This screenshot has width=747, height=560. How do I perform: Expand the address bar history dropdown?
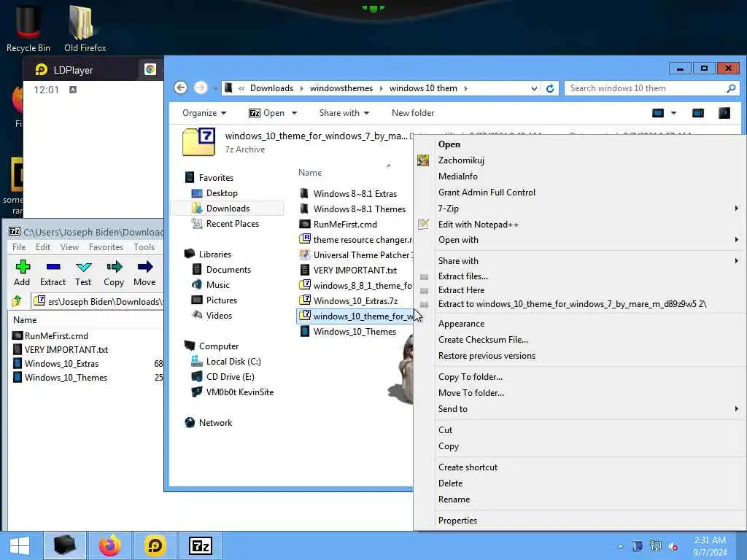[534, 88]
